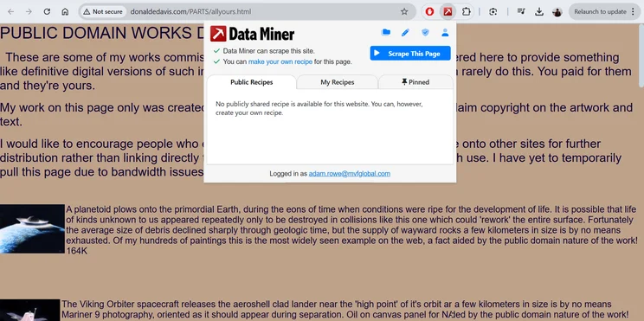Click the 164K file size text

(x=77, y=251)
